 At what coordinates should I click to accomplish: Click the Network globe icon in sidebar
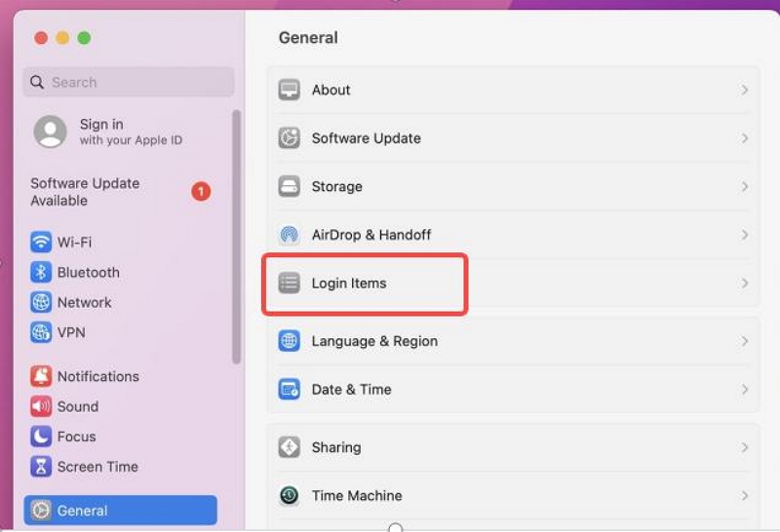point(41,302)
